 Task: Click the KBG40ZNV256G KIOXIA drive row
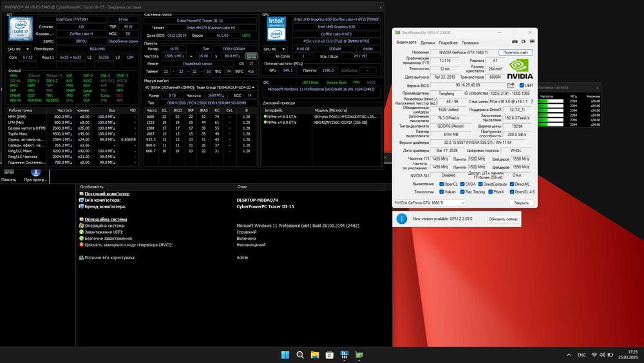[321, 123]
